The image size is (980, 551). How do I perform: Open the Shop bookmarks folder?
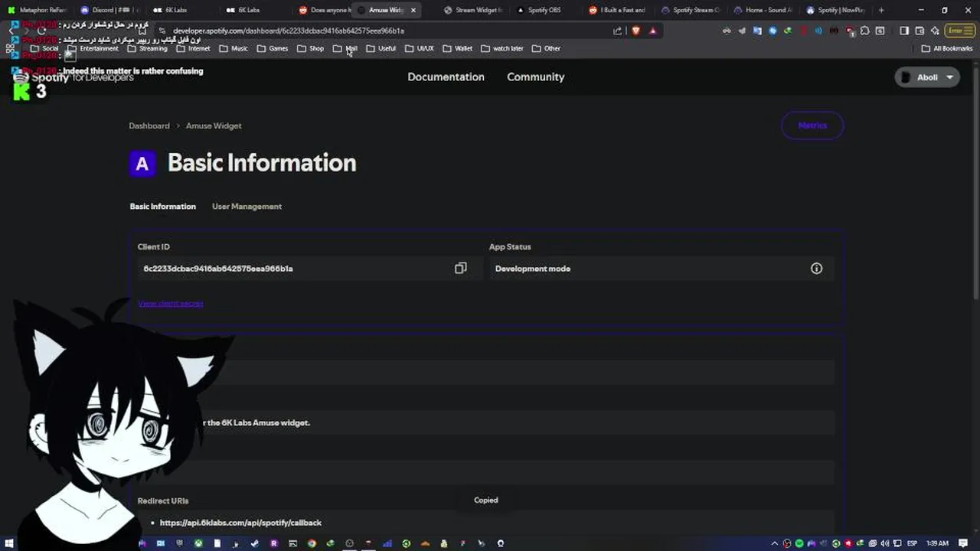pos(310,48)
